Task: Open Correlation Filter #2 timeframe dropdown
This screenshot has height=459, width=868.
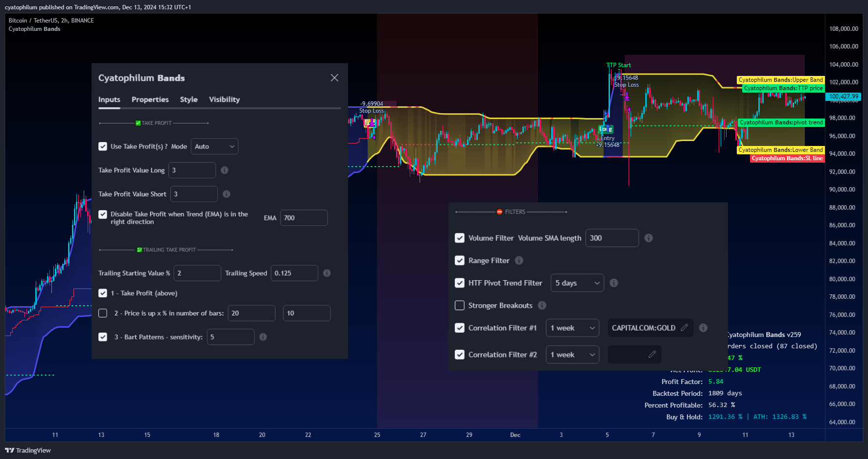Action: (x=573, y=355)
